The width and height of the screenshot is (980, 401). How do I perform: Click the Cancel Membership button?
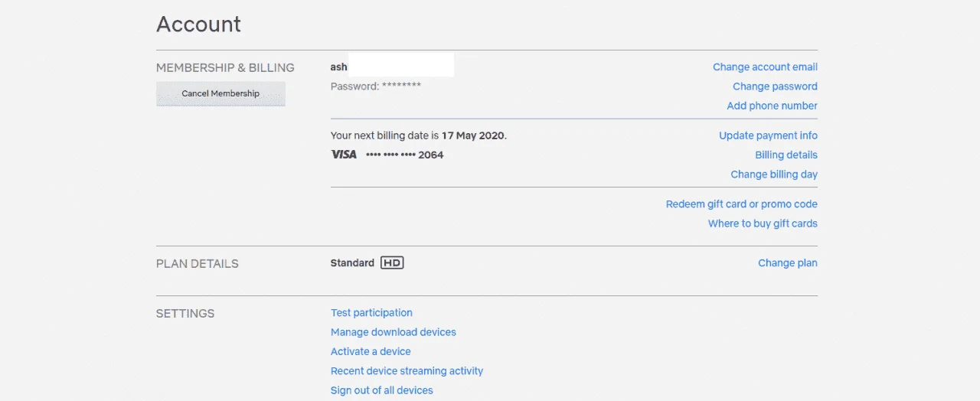[220, 93]
